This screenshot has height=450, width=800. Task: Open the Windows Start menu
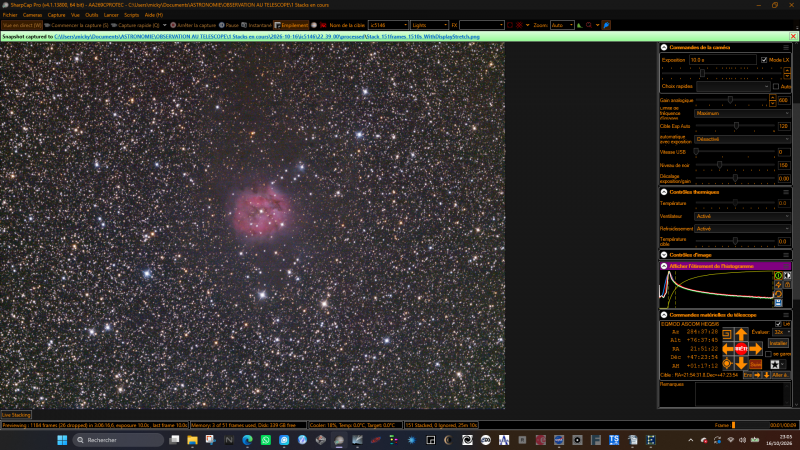[62, 440]
